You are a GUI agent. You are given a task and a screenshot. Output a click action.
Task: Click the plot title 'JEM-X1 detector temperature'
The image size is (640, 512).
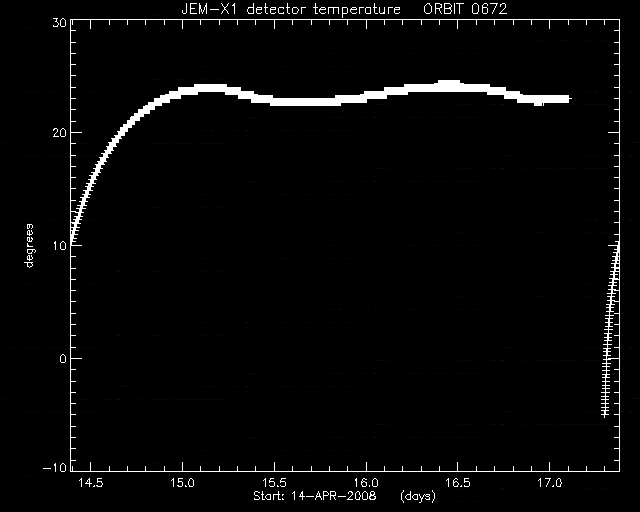pos(291,9)
